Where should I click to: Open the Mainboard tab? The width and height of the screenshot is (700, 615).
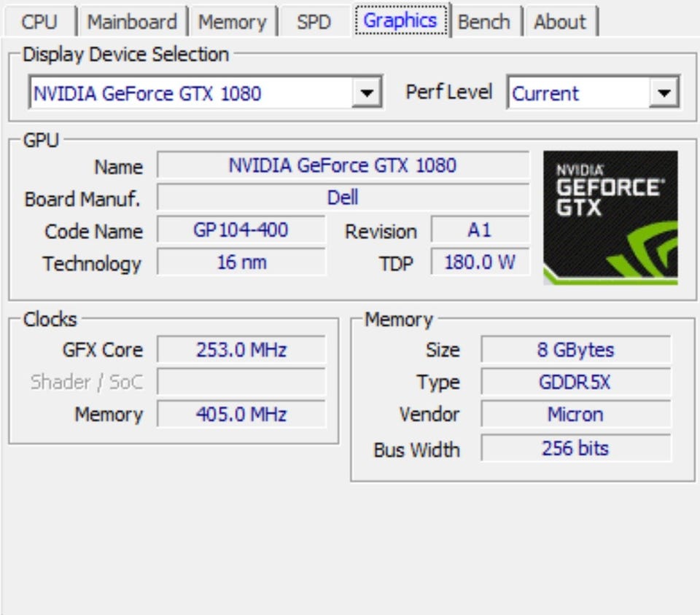coord(132,22)
